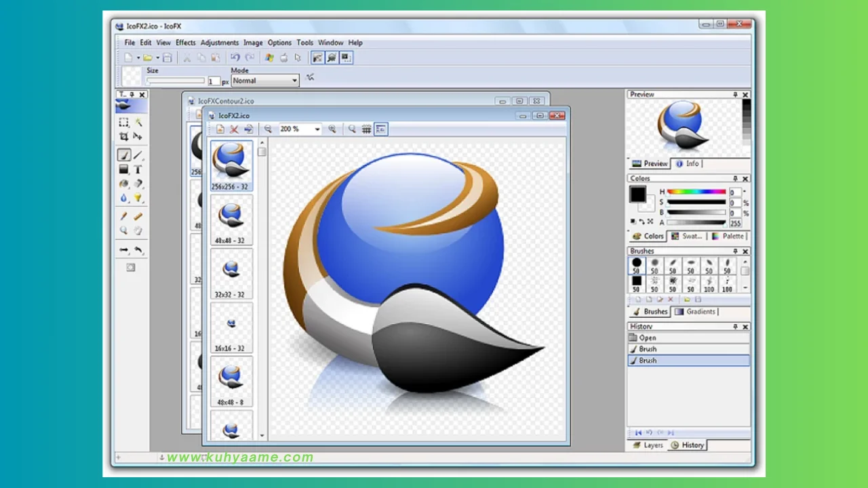Click the Undo arrow in main toolbar
The height and width of the screenshot is (488, 868).
pyautogui.click(x=235, y=58)
